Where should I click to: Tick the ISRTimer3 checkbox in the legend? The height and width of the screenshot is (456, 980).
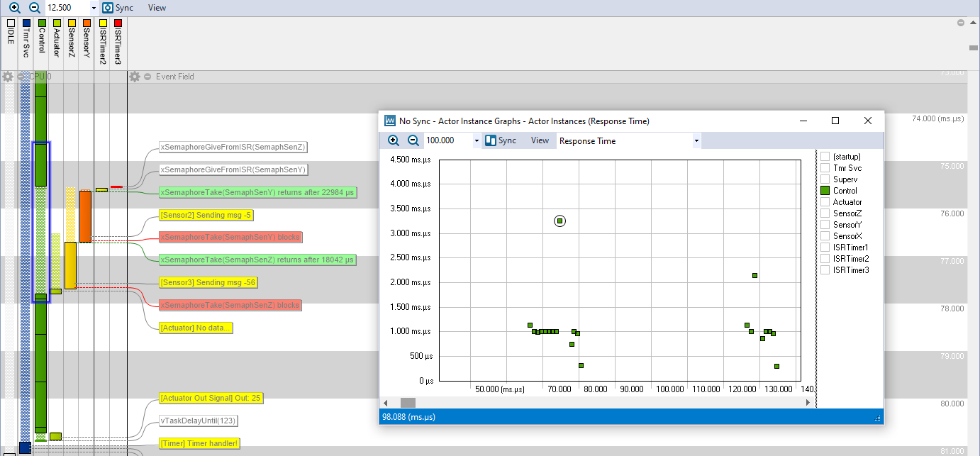pos(825,270)
